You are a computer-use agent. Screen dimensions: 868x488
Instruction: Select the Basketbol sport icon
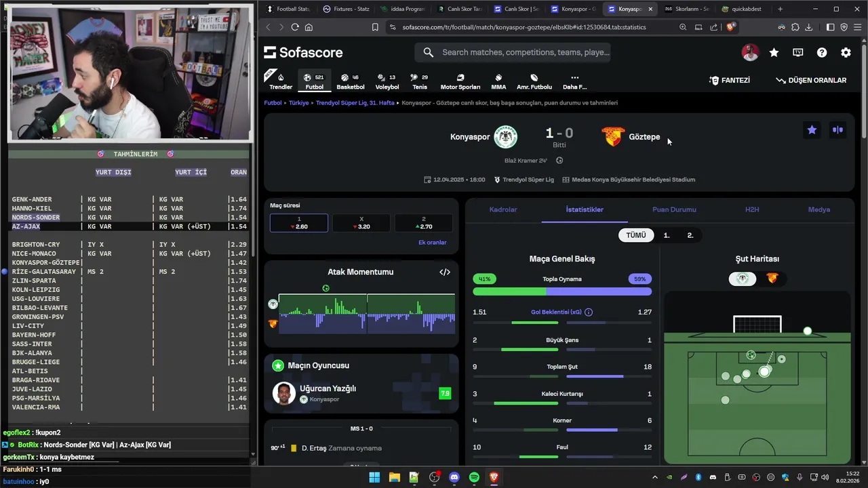(351, 81)
